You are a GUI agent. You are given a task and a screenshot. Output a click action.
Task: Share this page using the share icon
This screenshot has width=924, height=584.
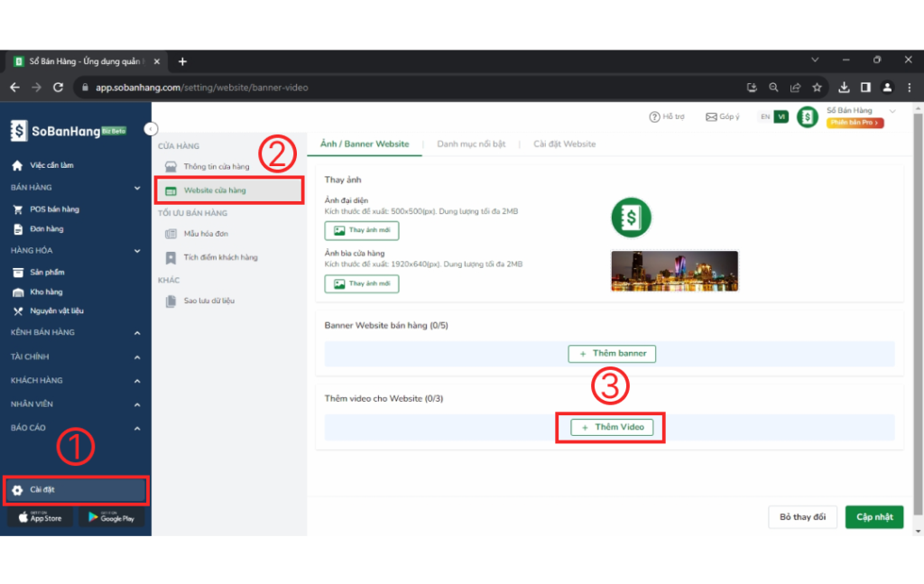[x=796, y=88]
